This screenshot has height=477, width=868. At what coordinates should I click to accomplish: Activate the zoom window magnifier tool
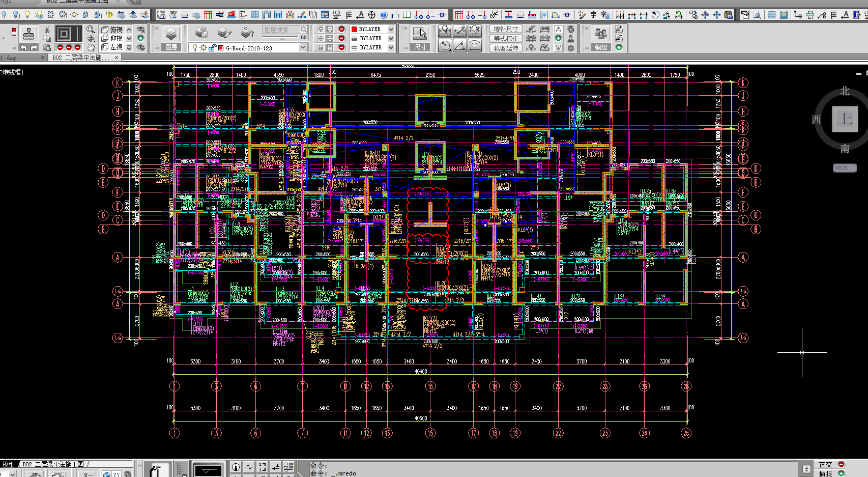coord(91,30)
